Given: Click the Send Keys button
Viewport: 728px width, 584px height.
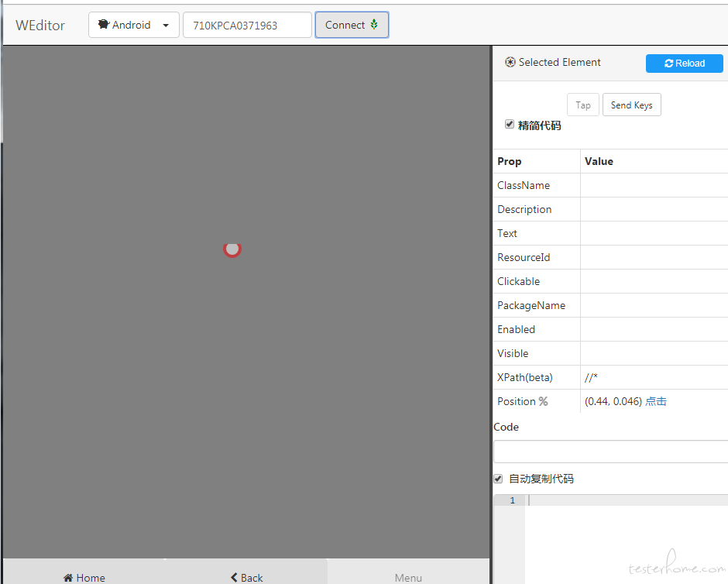Looking at the screenshot, I should pos(631,105).
